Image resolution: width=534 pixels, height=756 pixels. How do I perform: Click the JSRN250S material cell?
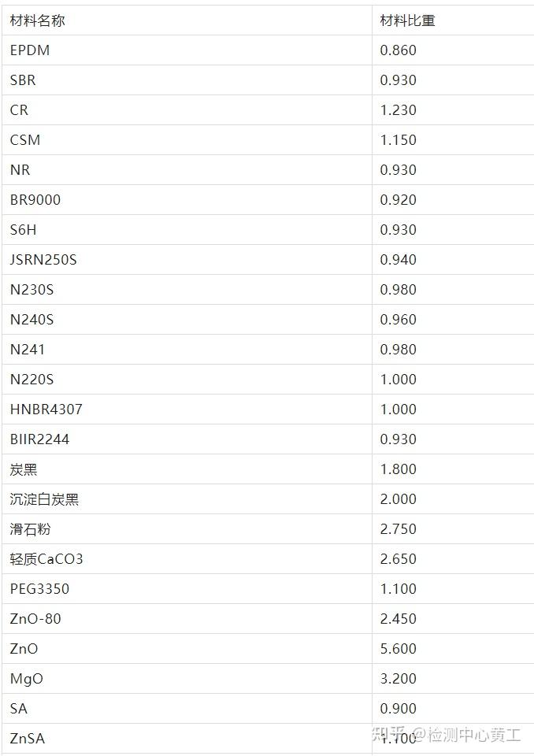coord(43,260)
